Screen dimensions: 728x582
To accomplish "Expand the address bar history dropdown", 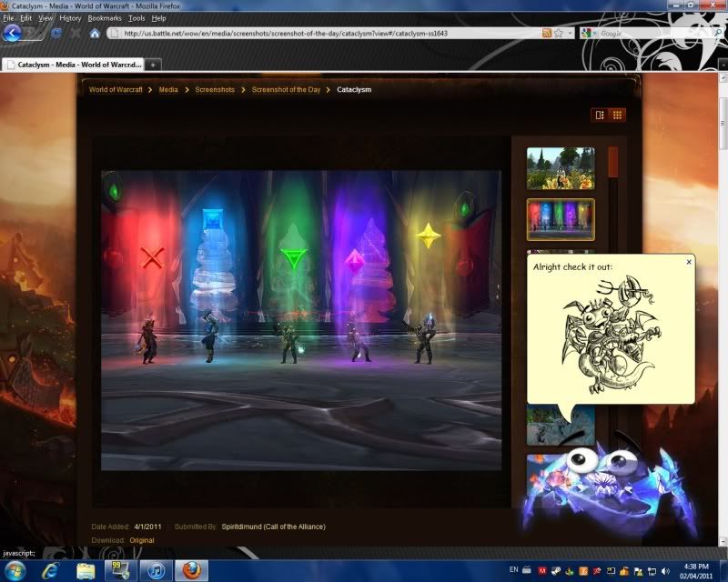I will tap(571, 33).
